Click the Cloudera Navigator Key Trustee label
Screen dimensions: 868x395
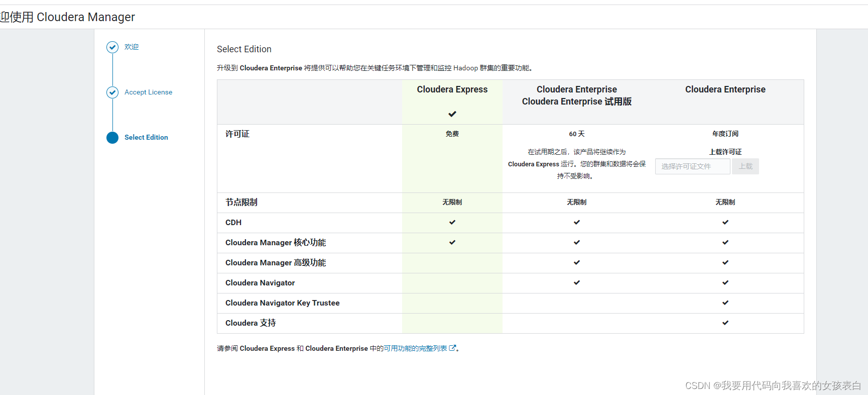[x=283, y=303]
